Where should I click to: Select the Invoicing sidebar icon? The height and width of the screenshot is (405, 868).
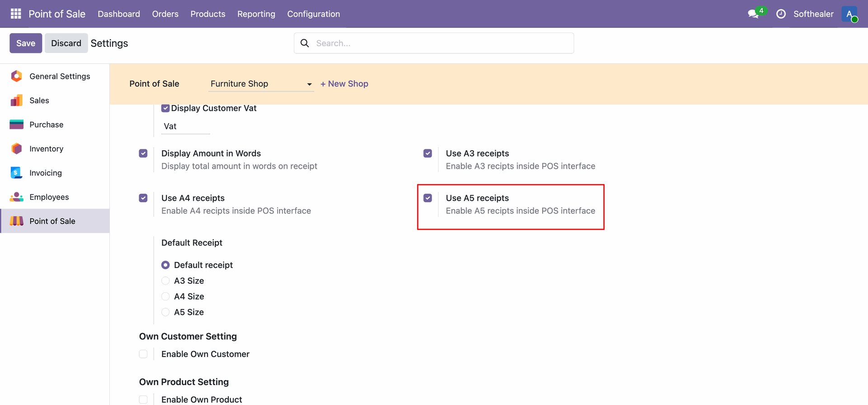click(16, 173)
